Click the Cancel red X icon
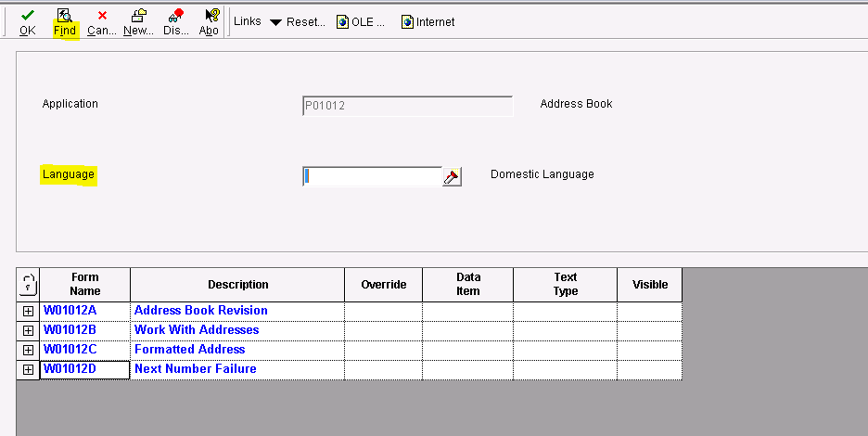This screenshot has height=436, width=868. coord(102,16)
